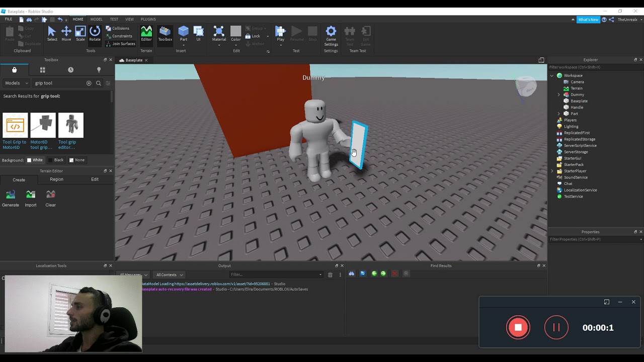Toggle the Constraints option
This screenshot has width=644, height=362.
[119, 36]
